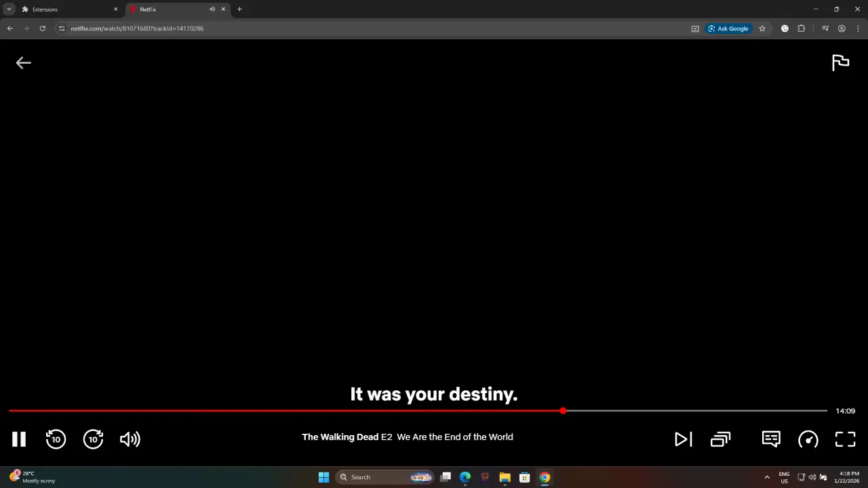Open install app icon in address bar
The height and width of the screenshot is (488, 868).
pyautogui.click(x=695, y=28)
